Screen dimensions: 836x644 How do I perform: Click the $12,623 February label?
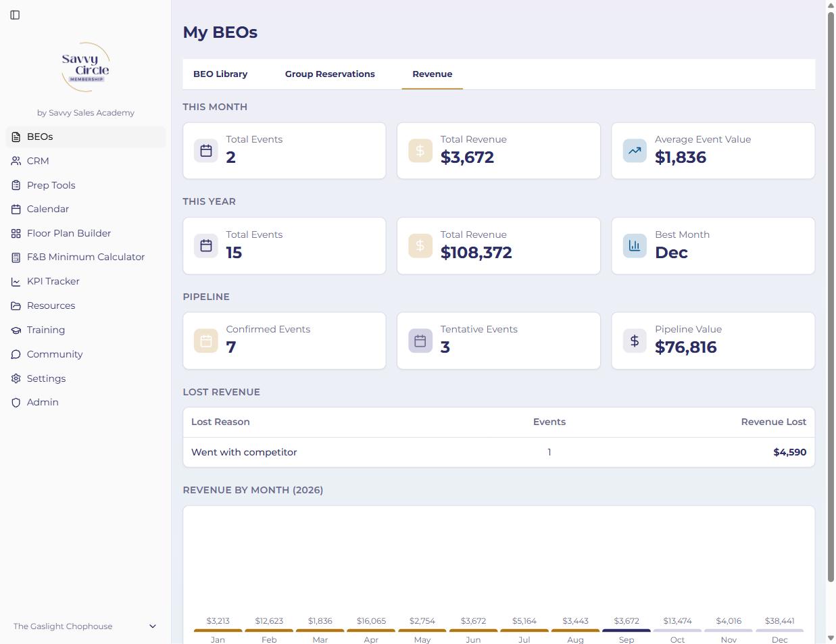coord(269,620)
